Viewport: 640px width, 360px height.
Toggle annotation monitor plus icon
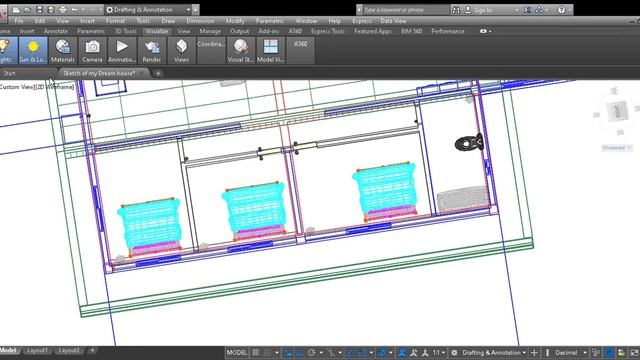tap(534, 353)
